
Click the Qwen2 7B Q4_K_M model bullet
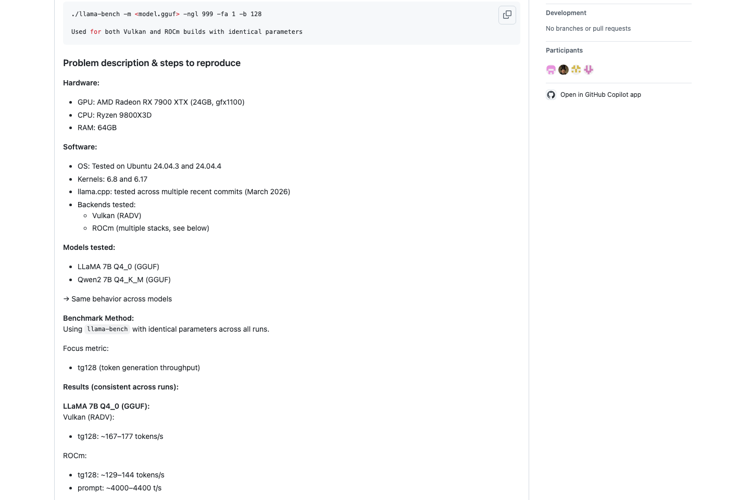124,279
